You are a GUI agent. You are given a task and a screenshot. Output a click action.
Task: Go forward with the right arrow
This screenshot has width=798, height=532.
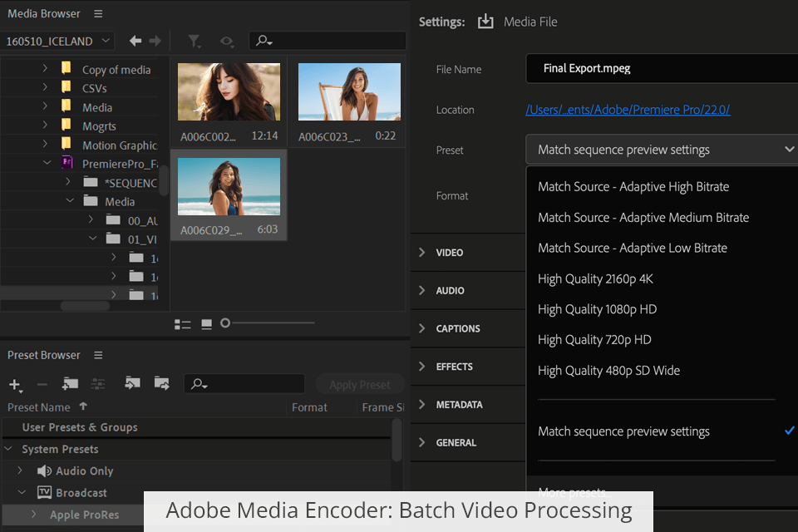[x=155, y=41]
